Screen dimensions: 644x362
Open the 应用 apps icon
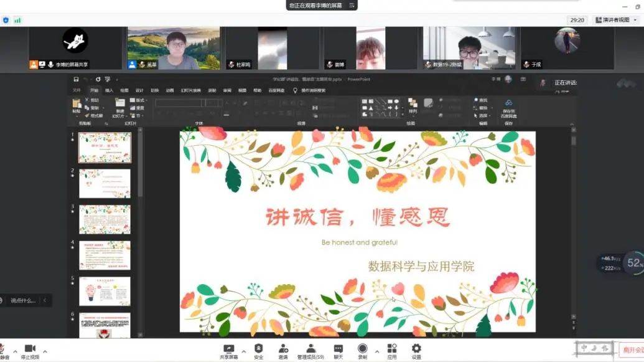click(392, 350)
